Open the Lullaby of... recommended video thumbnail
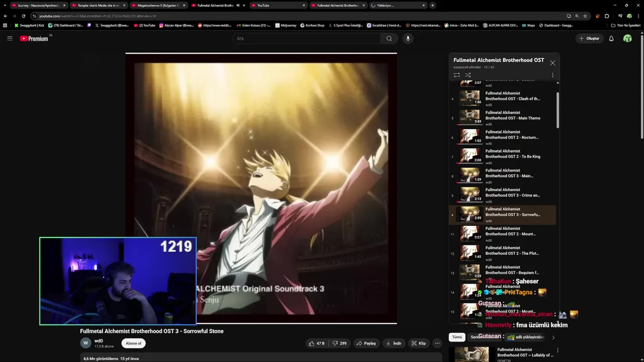This screenshot has width=644, height=362. 471,354
